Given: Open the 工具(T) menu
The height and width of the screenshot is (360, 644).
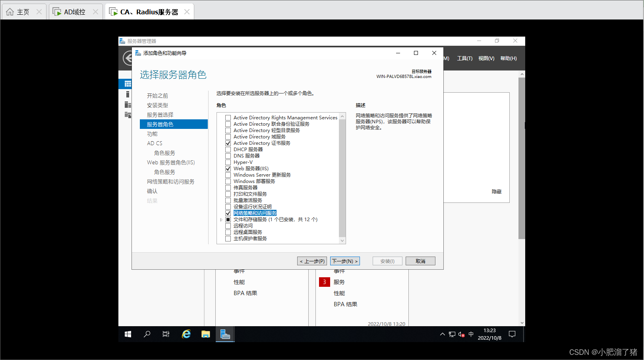Looking at the screenshot, I should 465,58.
